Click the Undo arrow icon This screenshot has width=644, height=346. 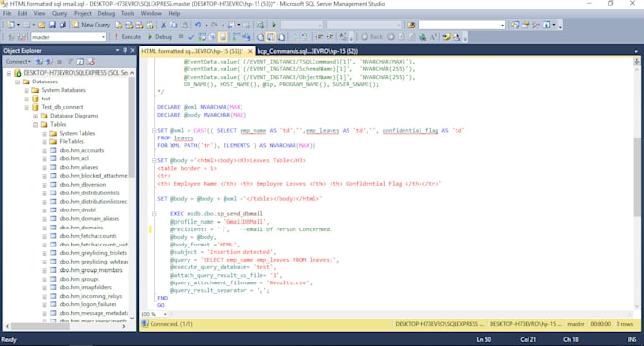198,25
